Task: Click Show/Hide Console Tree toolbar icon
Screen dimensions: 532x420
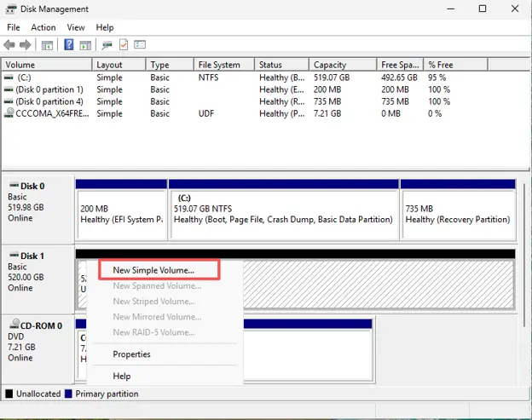Action: click(47, 45)
